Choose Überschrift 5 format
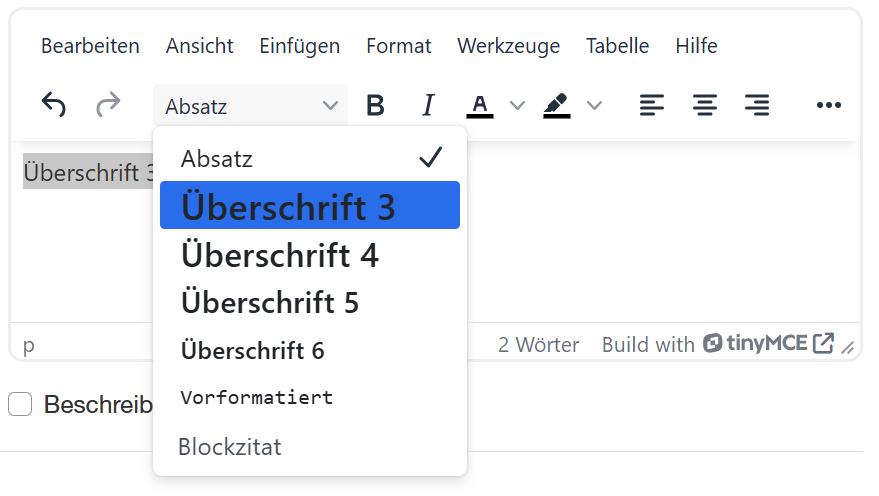The image size is (879, 496). tap(310, 303)
